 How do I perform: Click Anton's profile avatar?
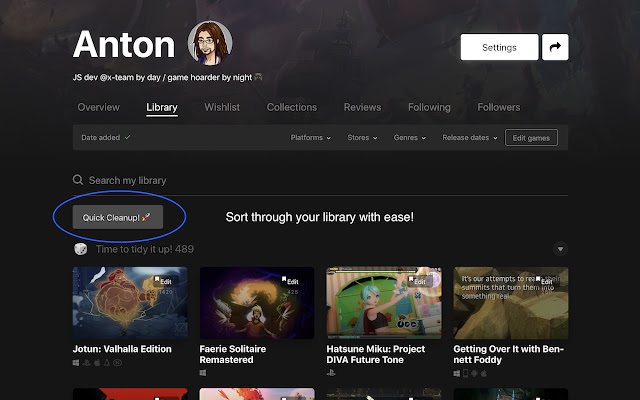[x=210, y=42]
